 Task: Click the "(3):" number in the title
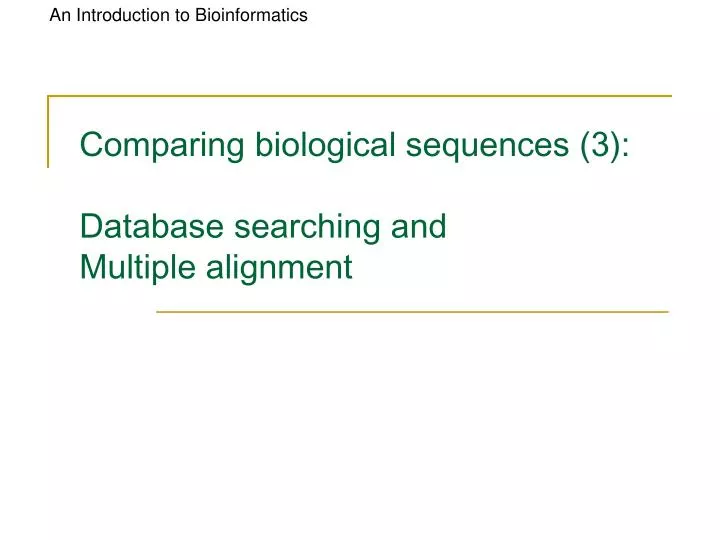(602, 146)
